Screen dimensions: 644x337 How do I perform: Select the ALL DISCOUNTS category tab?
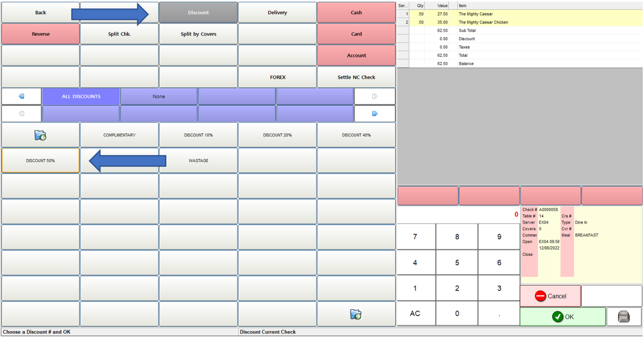[x=81, y=97]
